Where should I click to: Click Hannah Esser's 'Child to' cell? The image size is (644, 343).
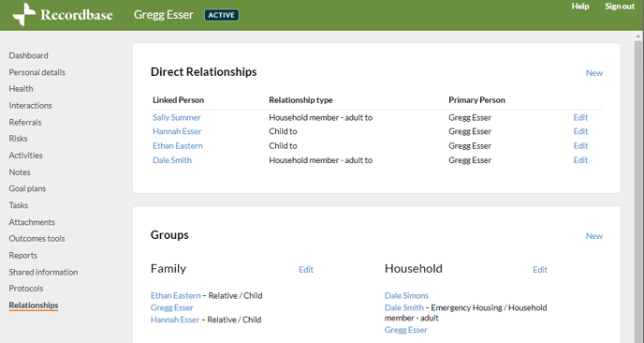tap(283, 131)
